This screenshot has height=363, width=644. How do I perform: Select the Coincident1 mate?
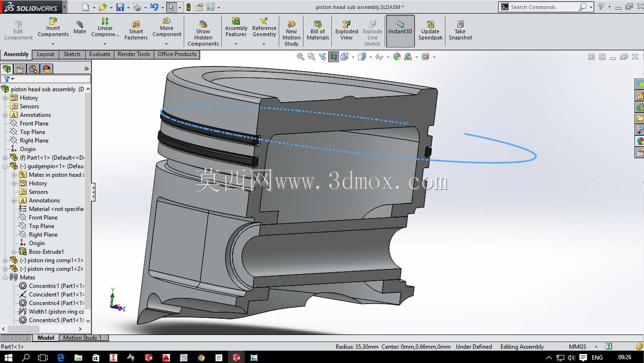[57, 295]
